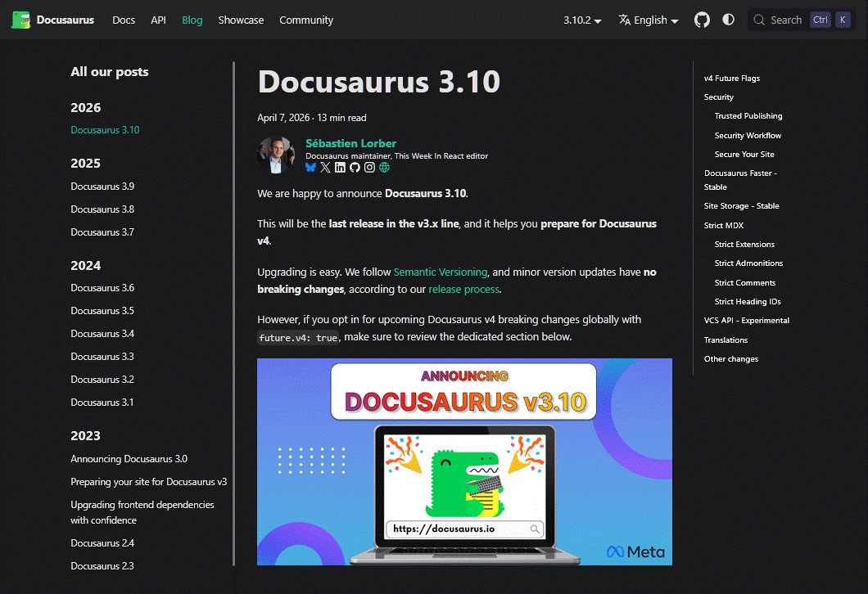The width and height of the screenshot is (868, 594).
Task: Click the 2025 year heading in sidebar
Action: (x=86, y=164)
